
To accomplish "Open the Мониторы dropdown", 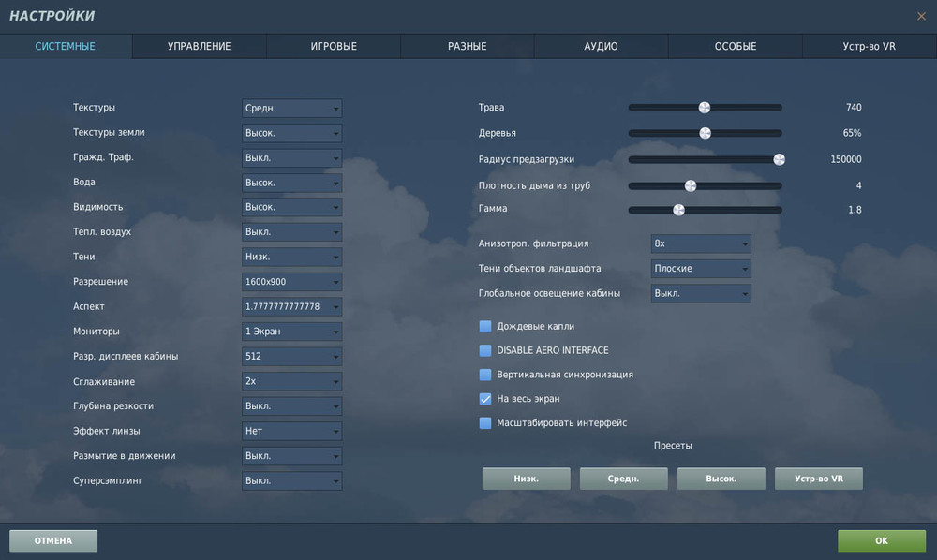I will (x=291, y=332).
